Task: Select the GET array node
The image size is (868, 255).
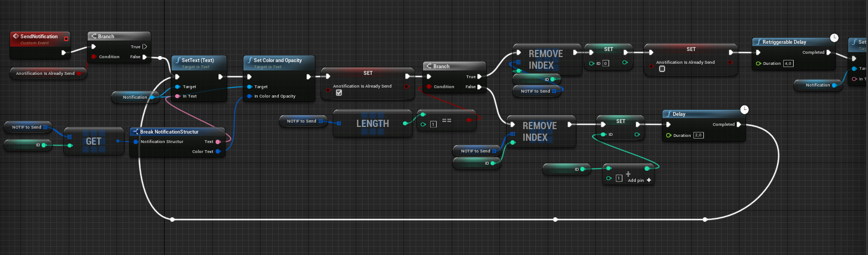Action: 94,141
